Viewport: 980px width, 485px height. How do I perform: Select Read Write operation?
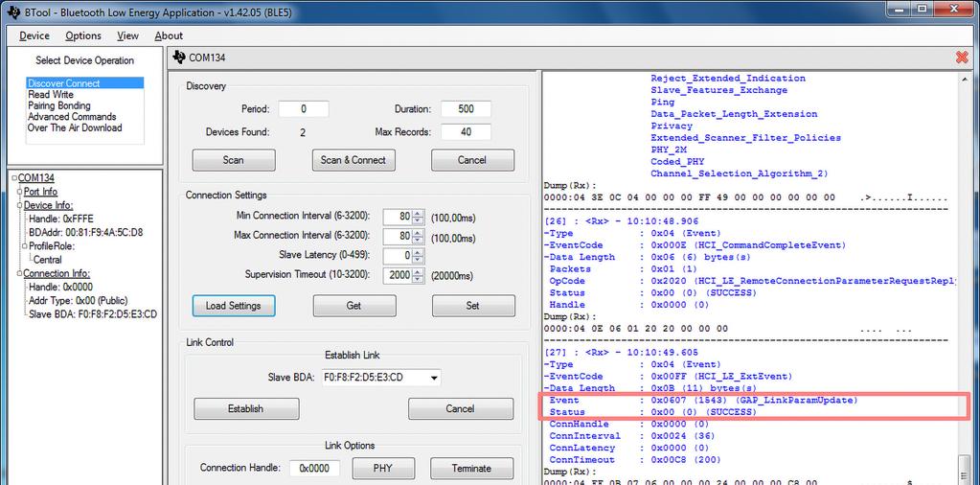51,94
